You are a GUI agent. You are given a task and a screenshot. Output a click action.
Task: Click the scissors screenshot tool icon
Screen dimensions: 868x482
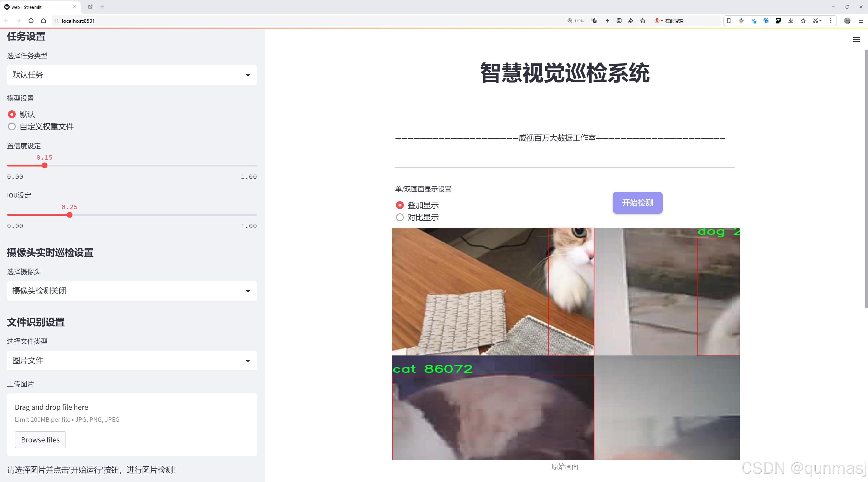[x=815, y=21]
